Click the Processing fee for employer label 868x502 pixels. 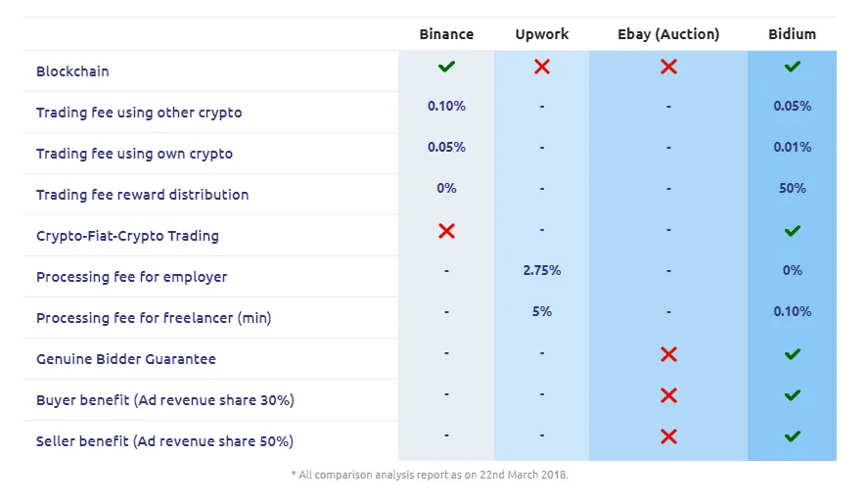(x=132, y=277)
